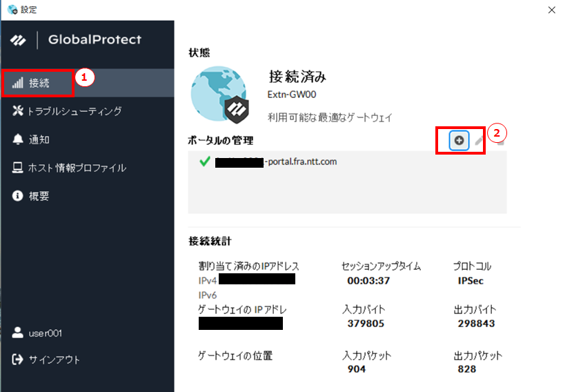
Task: Click the Extn-GW00 gateway name
Action: (x=292, y=95)
